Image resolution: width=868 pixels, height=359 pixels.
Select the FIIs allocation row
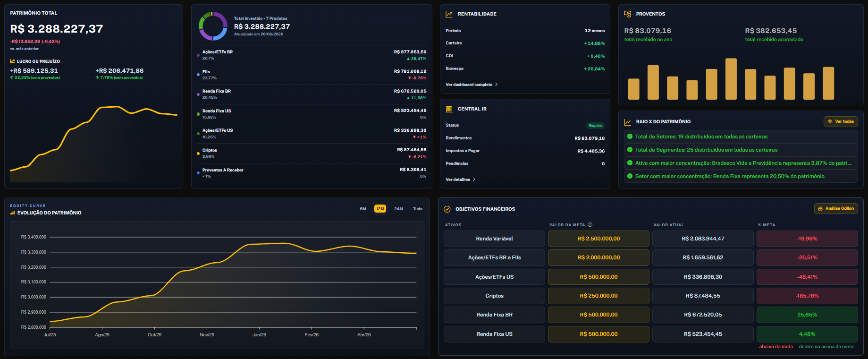tap(312, 75)
